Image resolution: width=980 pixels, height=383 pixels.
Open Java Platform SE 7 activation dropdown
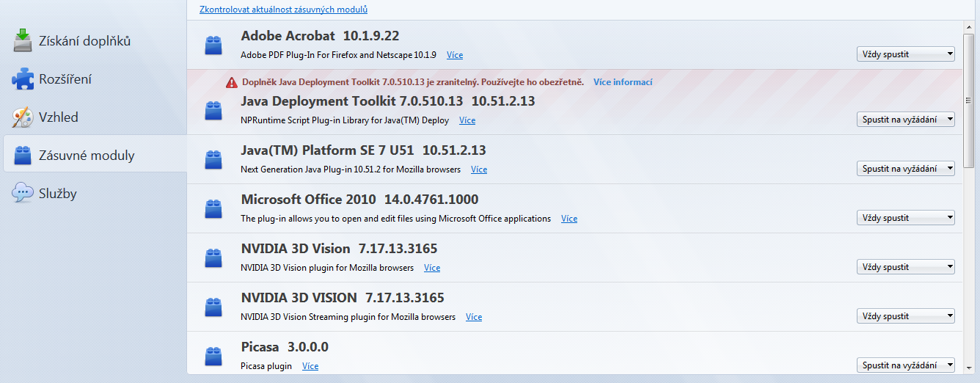(905, 169)
